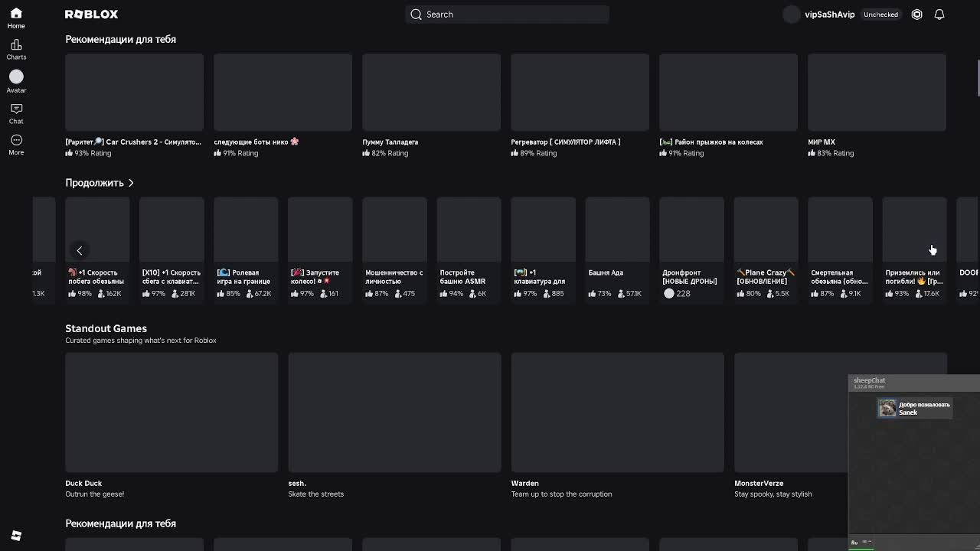Viewport: 980px width, 551px height.
Task: Open the notifications bell
Action: 939,15
